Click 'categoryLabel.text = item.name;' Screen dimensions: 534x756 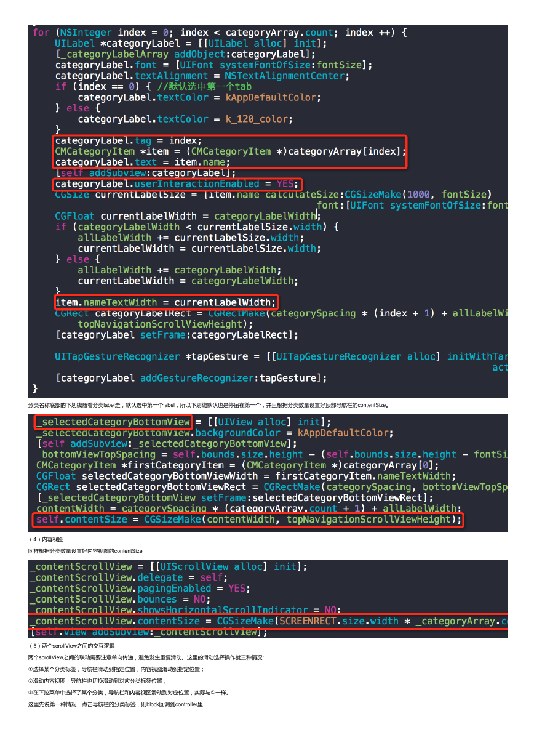[143, 162]
